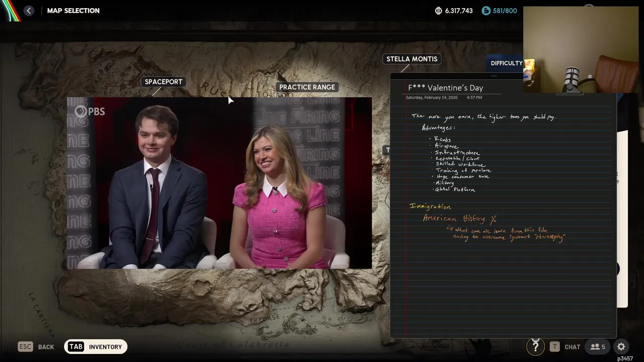
Task: Open Inventory with the TAB button
Action: click(x=96, y=346)
